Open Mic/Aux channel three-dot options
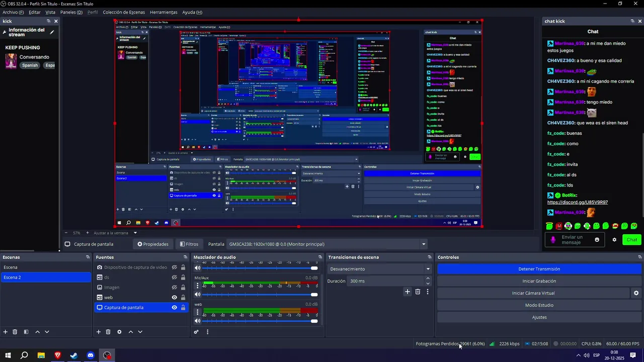 (197, 285)
